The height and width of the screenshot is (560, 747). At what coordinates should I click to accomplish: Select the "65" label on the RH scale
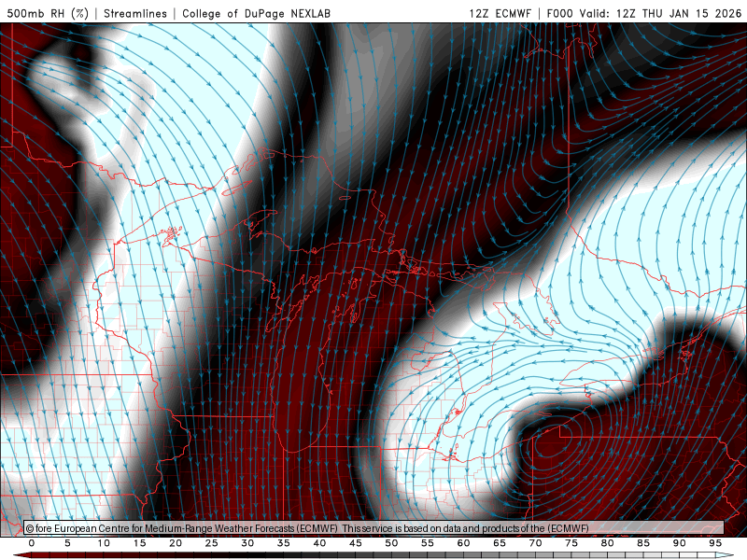point(500,543)
